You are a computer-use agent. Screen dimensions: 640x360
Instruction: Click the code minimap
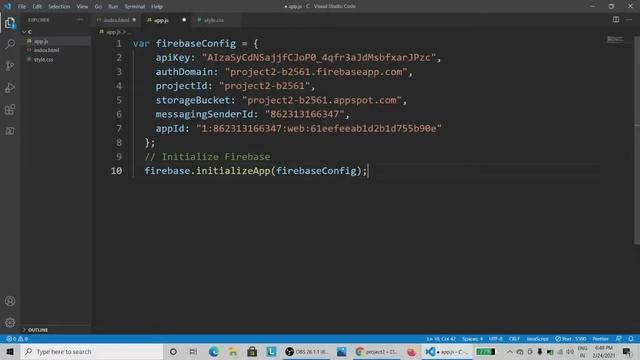tap(615, 39)
